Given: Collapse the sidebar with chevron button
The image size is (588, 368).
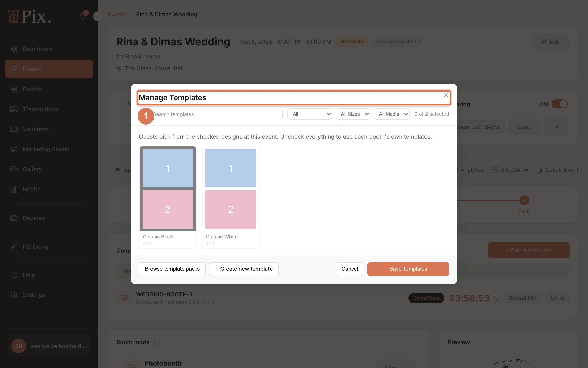Looking at the screenshot, I should coord(98,16).
